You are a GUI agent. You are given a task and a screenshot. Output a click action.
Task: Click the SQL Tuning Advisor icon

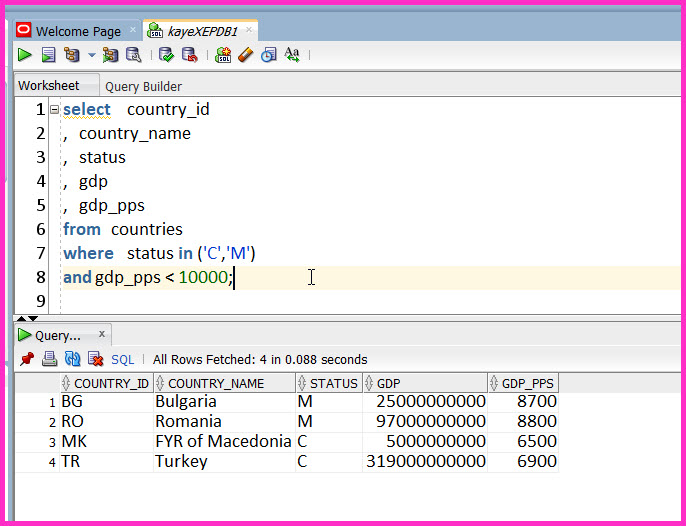tap(134, 55)
